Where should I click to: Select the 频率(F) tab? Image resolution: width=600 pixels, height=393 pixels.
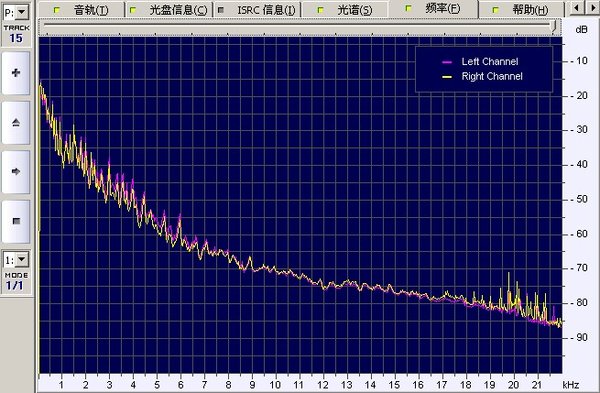click(x=434, y=8)
